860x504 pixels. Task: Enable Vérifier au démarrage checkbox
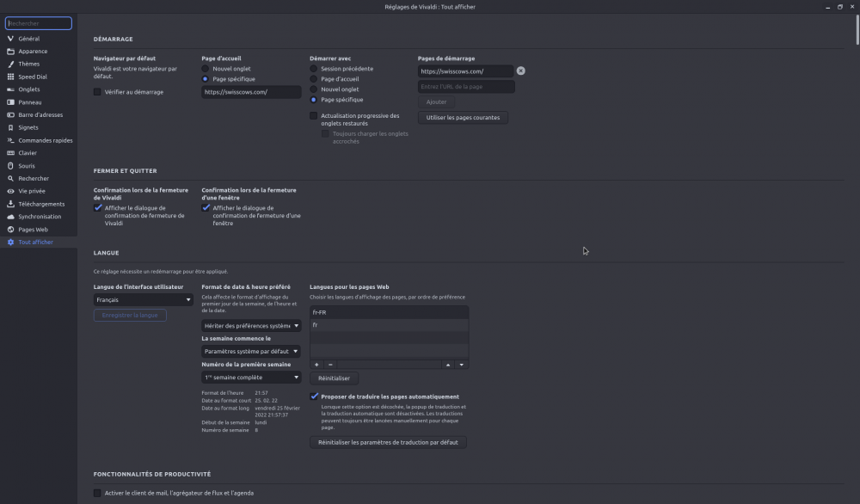tap(98, 92)
